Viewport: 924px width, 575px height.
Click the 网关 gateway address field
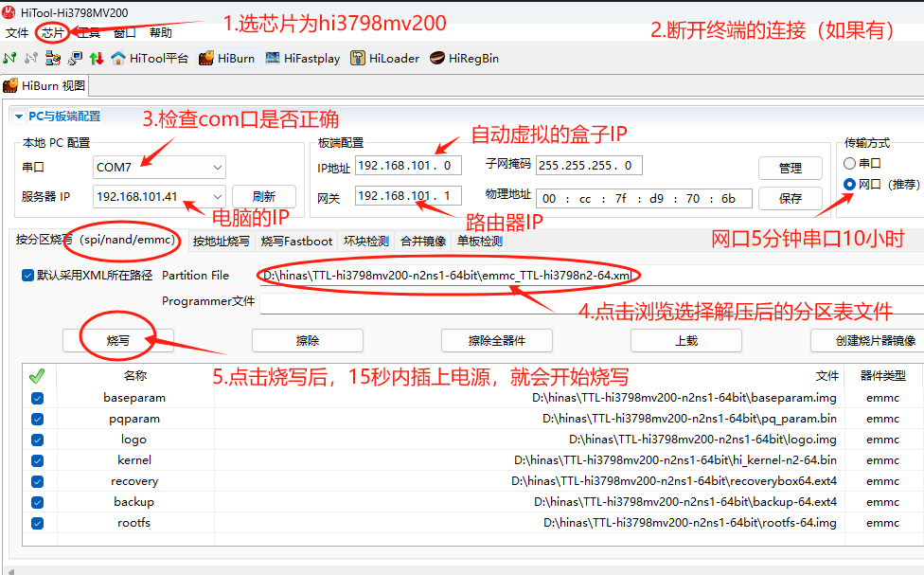[408, 197]
